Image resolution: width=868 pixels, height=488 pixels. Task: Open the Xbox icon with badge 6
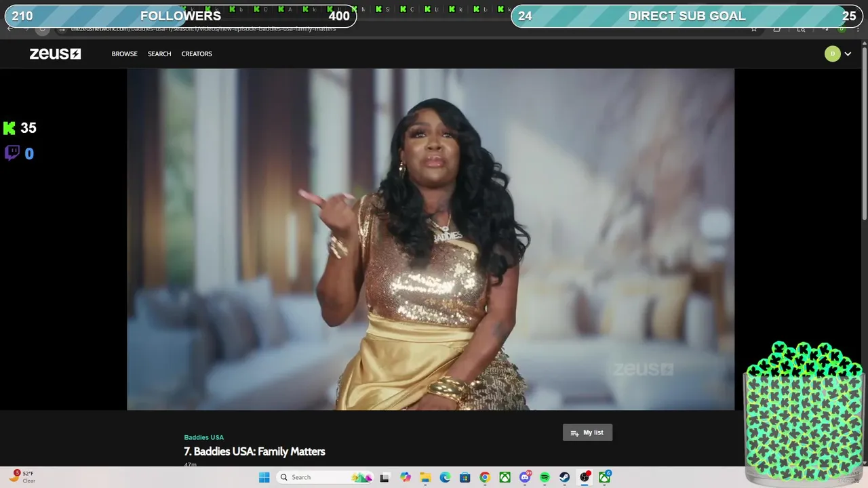pyautogui.click(x=604, y=477)
